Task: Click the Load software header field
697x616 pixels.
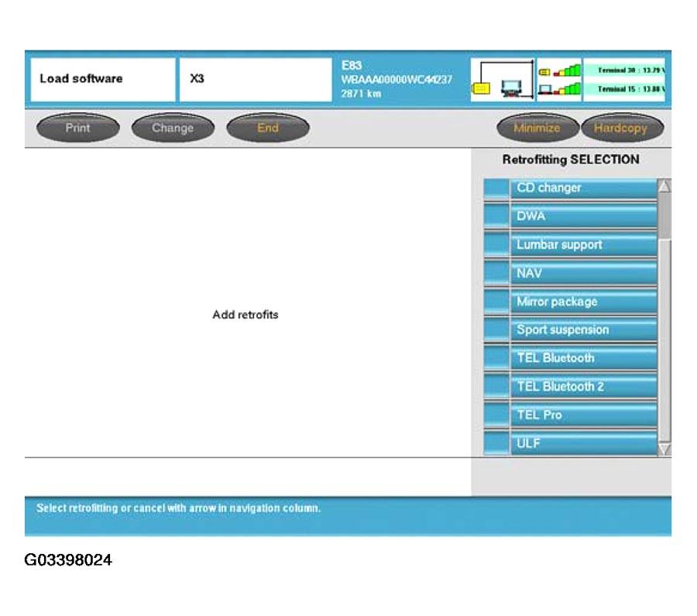Action: coord(103,79)
